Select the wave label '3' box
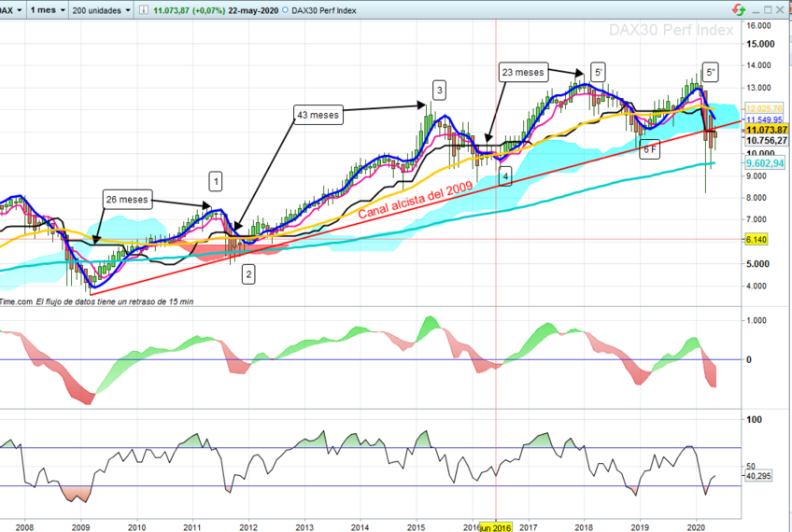Image resolution: width=792 pixels, height=532 pixels. click(x=440, y=91)
